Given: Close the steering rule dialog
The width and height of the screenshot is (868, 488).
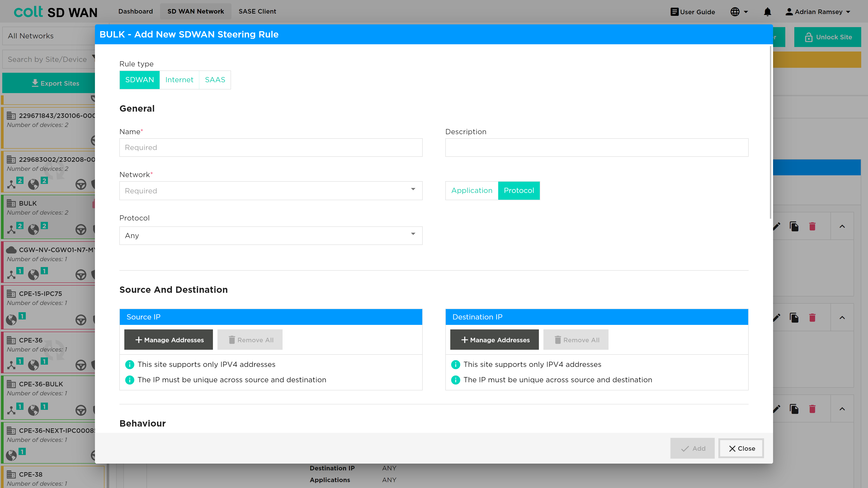Looking at the screenshot, I should tap(741, 449).
